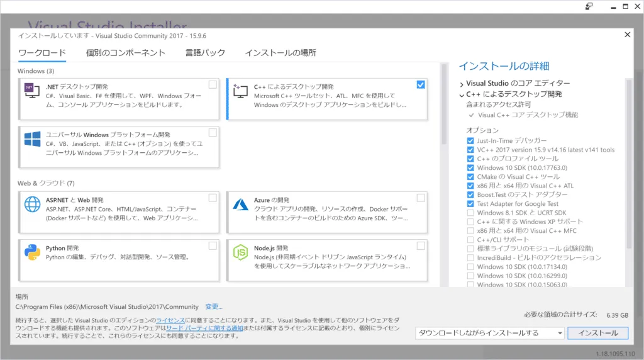Check Windows 8.1 SDK と UCRT SDK
The width and height of the screenshot is (644, 360).
coord(470,213)
